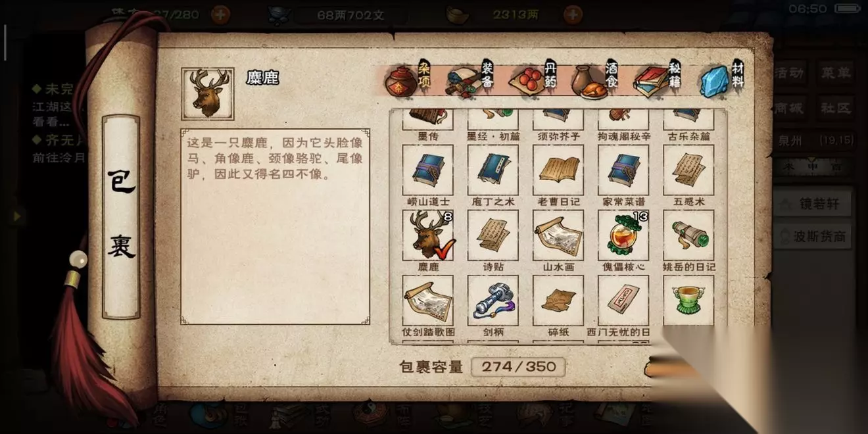Switch to the 秘籍 manuals tab
The image size is (868, 434).
pos(658,79)
